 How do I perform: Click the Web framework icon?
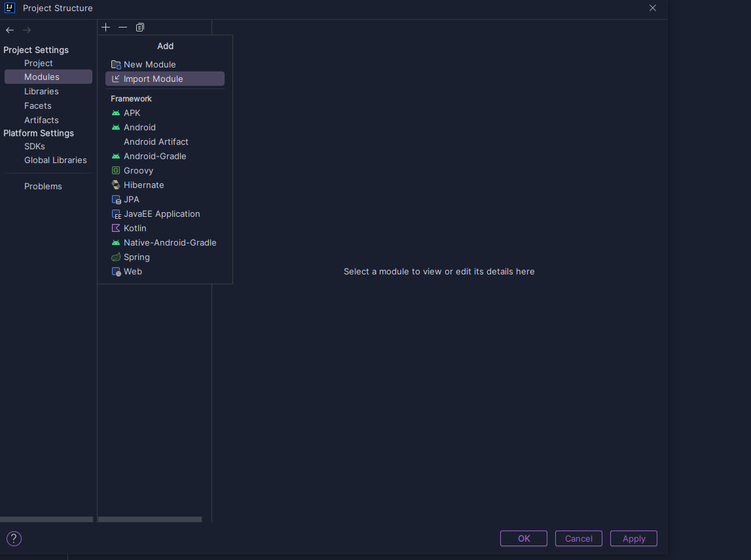[x=116, y=272]
